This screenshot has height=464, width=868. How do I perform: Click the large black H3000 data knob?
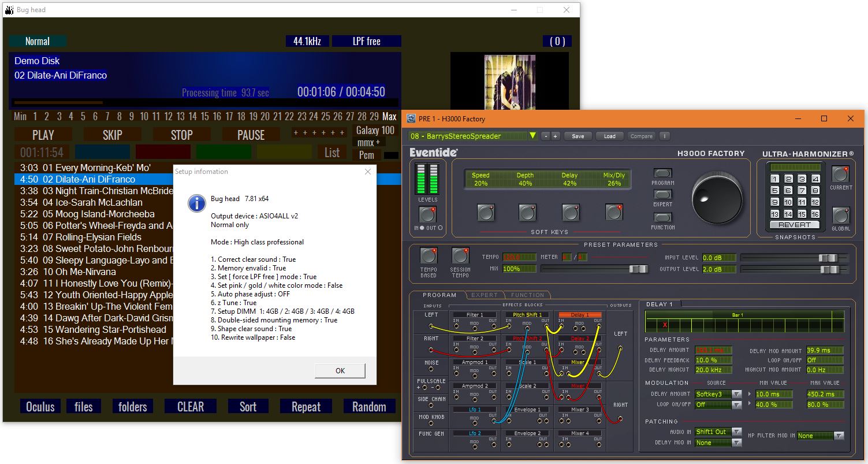click(717, 198)
